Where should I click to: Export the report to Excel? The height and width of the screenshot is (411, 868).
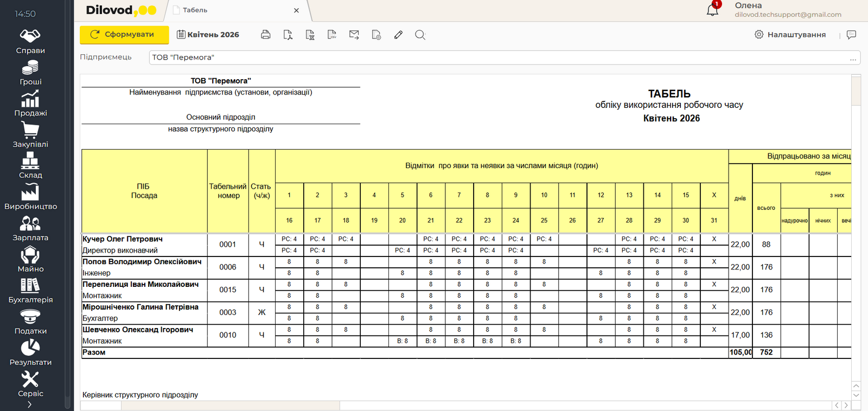[x=310, y=35]
